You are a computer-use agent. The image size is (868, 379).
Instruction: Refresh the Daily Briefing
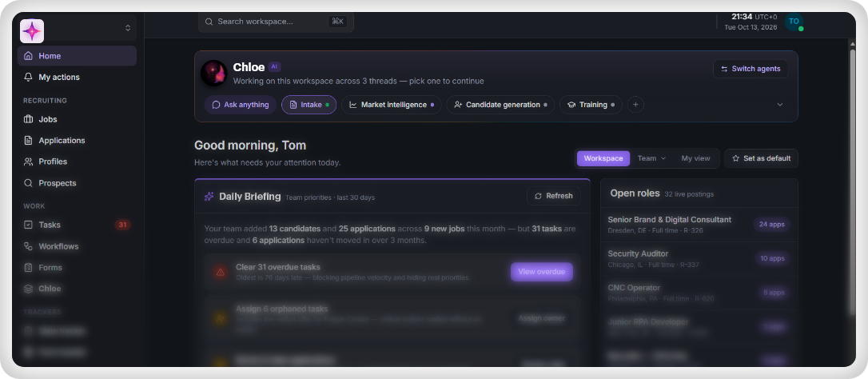coord(554,196)
